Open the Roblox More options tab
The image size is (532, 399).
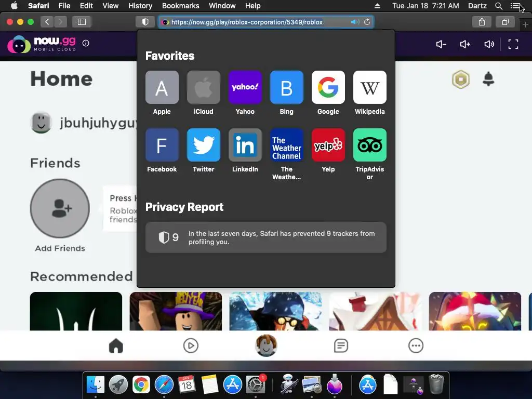click(x=416, y=345)
